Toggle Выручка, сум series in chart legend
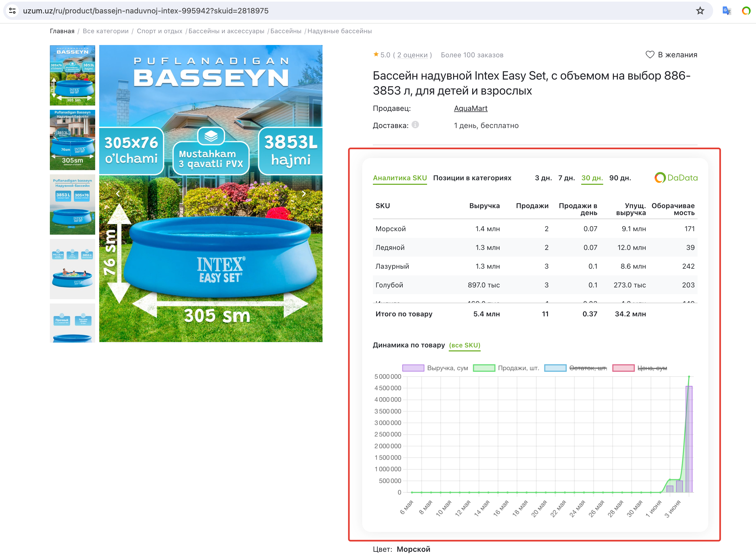Screen dimensions: 756x555 click(x=413, y=368)
